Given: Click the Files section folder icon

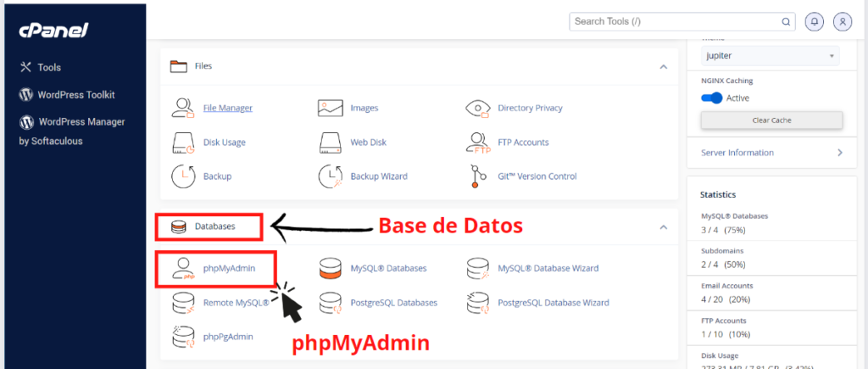Looking at the screenshot, I should point(179,66).
